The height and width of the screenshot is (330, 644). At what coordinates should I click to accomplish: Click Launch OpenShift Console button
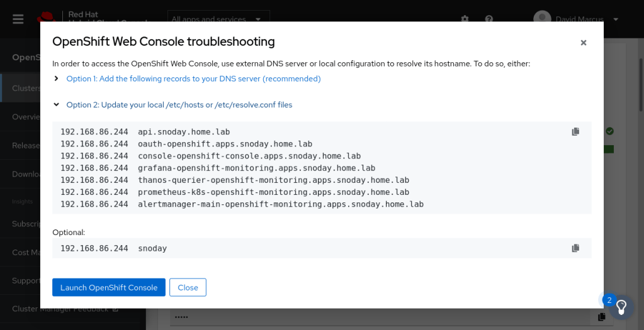click(x=109, y=287)
